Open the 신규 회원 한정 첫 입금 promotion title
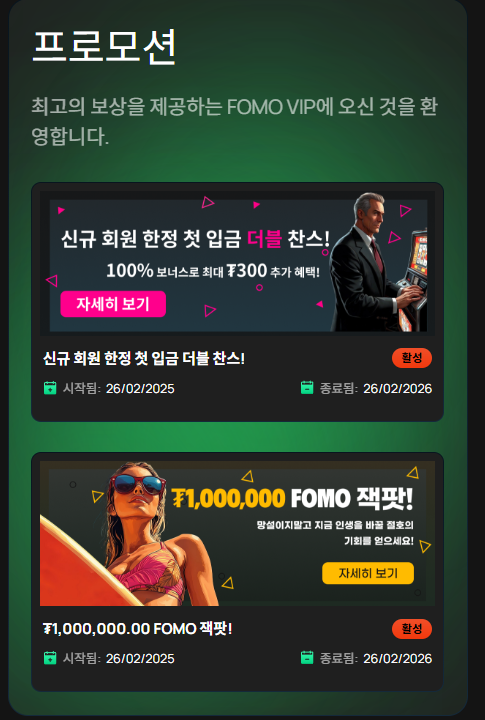This screenshot has height=720, width=485. tap(144, 359)
